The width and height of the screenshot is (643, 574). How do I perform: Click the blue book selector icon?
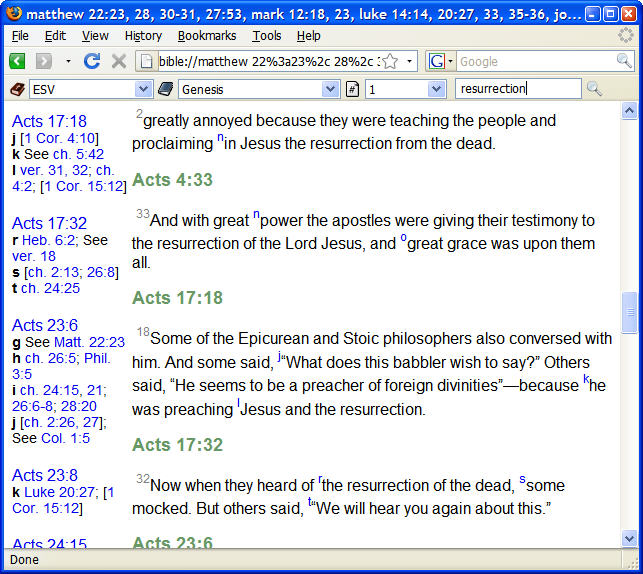[x=166, y=89]
